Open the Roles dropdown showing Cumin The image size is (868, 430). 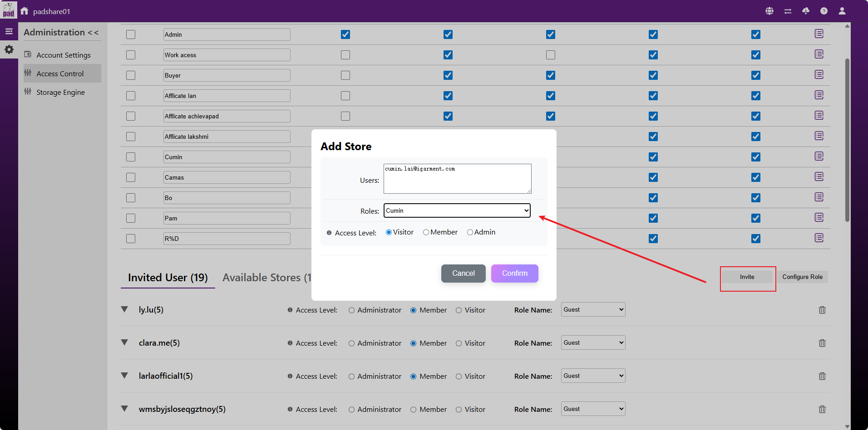tap(457, 210)
